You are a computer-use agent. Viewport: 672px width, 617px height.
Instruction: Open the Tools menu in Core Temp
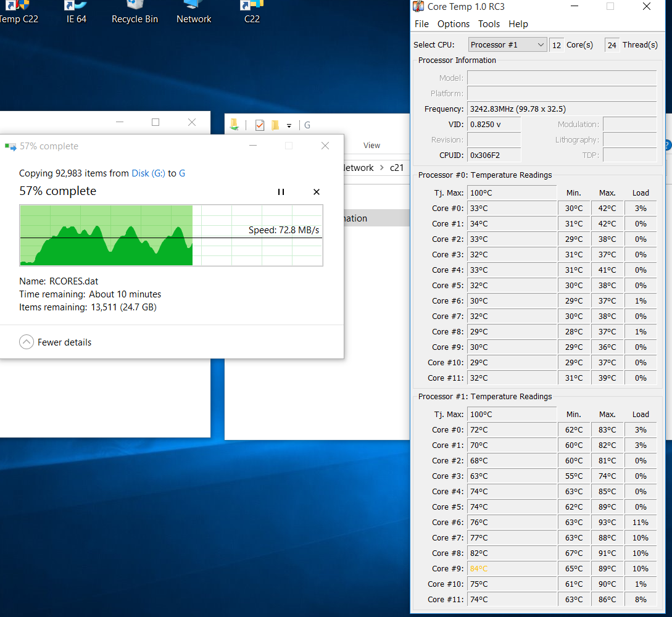tap(489, 24)
